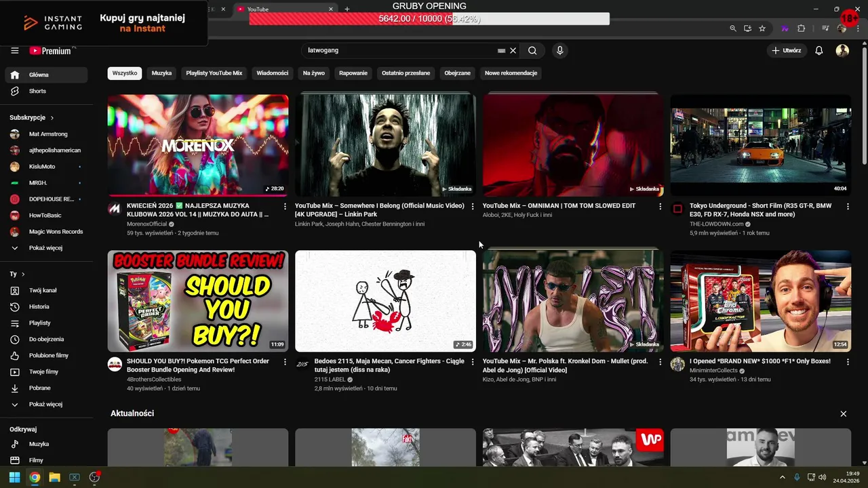This screenshot has width=868, height=488.
Task: Open options menu for KWIECIEŃ 2026 video
Action: pos(285,206)
